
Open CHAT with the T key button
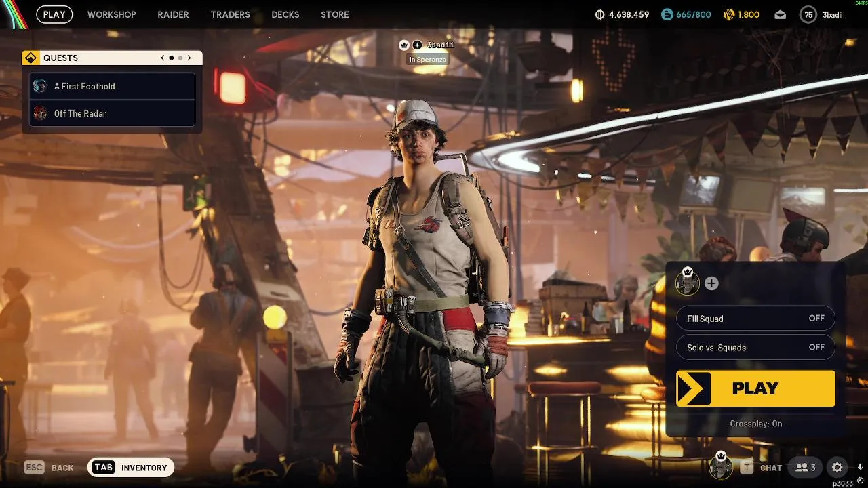[x=762, y=468]
